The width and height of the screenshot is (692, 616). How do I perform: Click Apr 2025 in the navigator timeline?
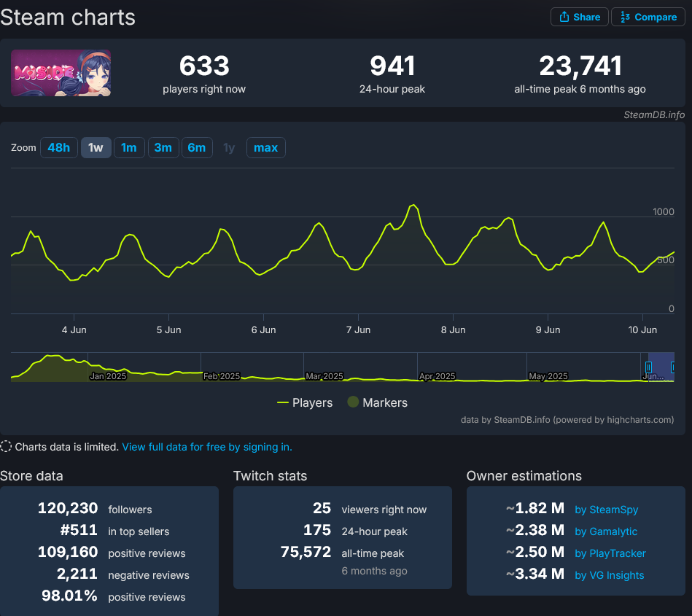click(437, 376)
